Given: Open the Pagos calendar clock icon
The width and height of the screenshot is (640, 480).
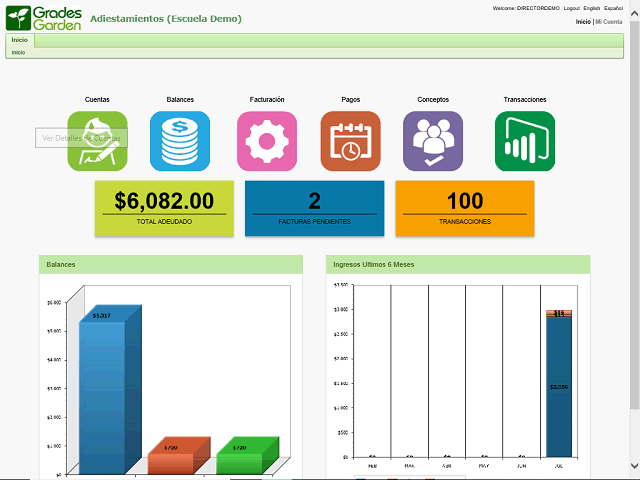Looking at the screenshot, I should click(351, 141).
